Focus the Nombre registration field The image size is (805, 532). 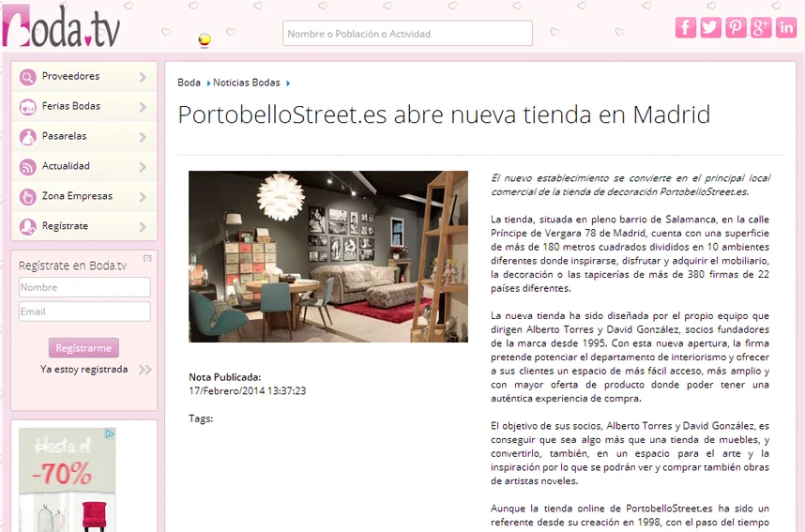click(84, 287)
